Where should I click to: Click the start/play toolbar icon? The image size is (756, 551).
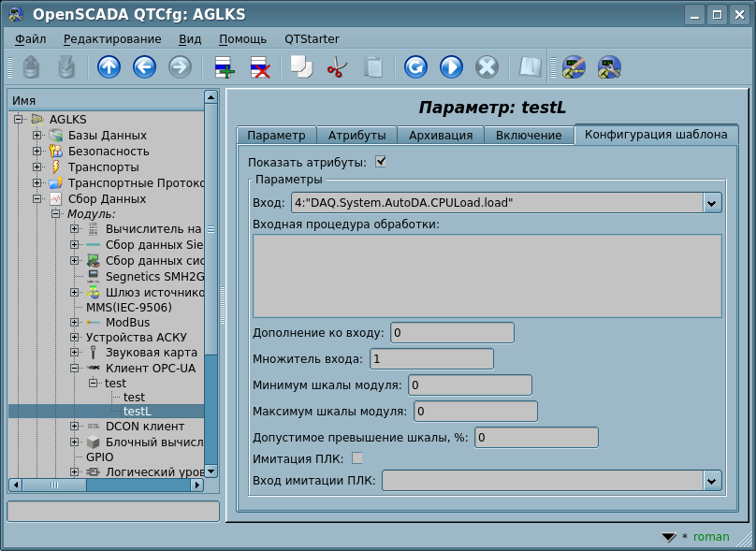(451, 67)
